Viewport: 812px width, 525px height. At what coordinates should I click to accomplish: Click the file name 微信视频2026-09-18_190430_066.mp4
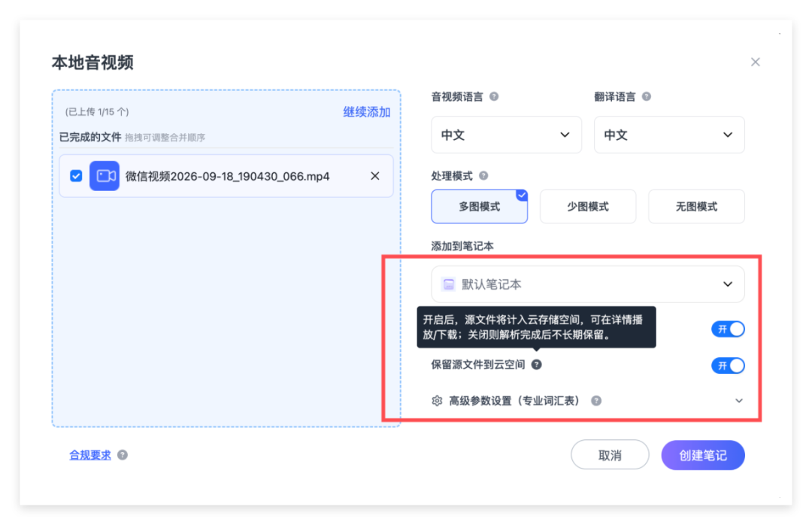pyautogui.click(x=227, y=177)
